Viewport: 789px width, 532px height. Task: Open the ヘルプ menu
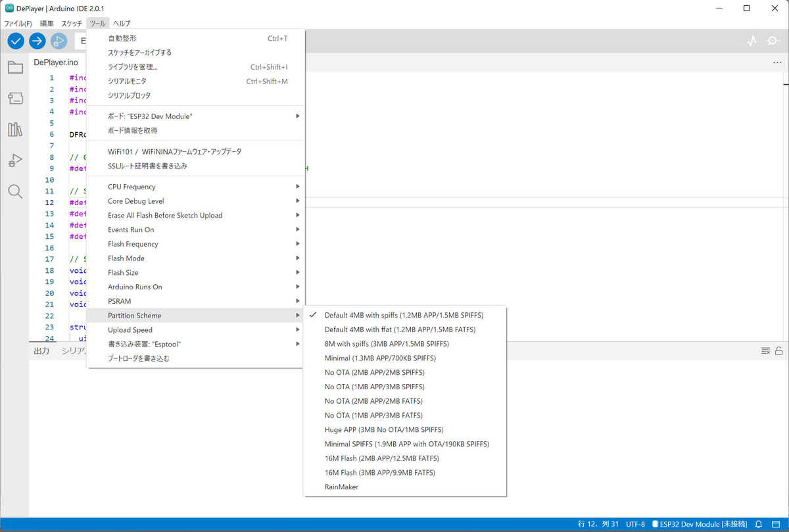click(x=122, y=23)
